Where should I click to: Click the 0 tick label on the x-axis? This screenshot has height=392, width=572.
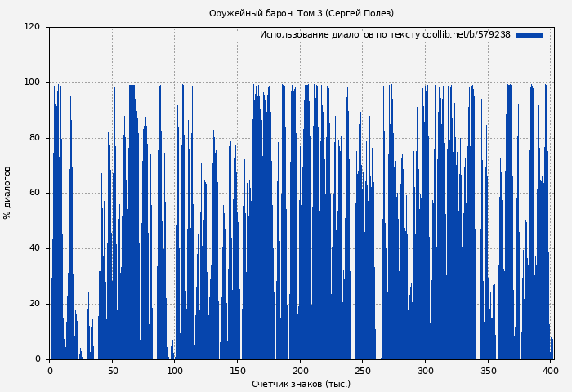point(50,371)
